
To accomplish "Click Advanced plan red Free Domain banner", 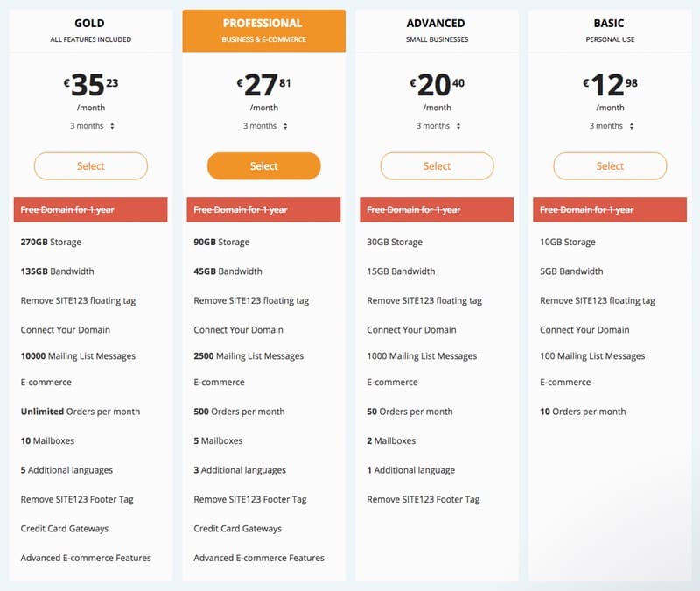I will point(437,209).
